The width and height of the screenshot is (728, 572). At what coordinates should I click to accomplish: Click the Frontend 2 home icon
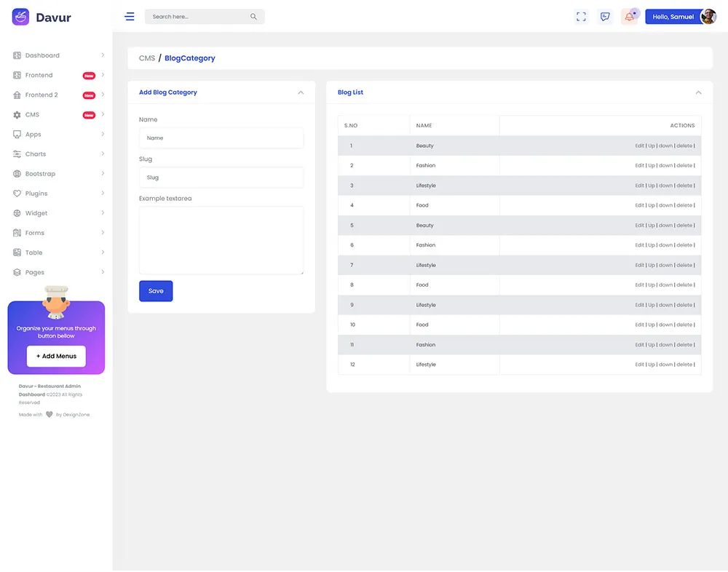[x=17, y=95]
